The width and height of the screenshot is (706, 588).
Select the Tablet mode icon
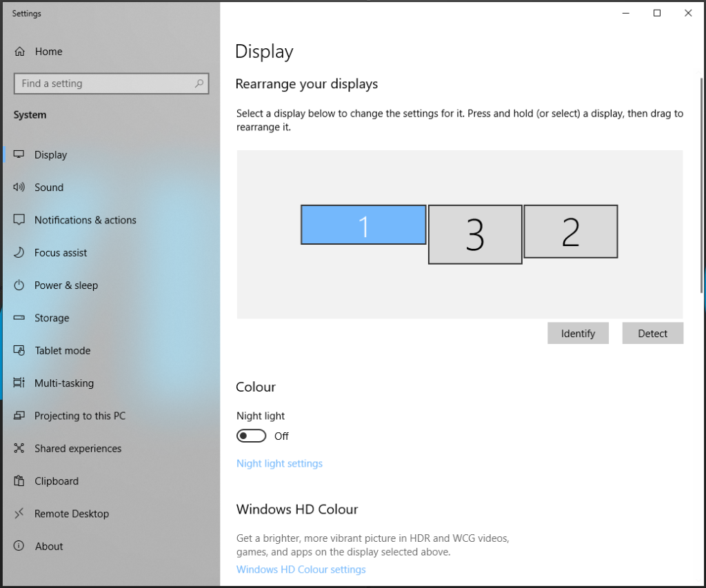point(19,350)
